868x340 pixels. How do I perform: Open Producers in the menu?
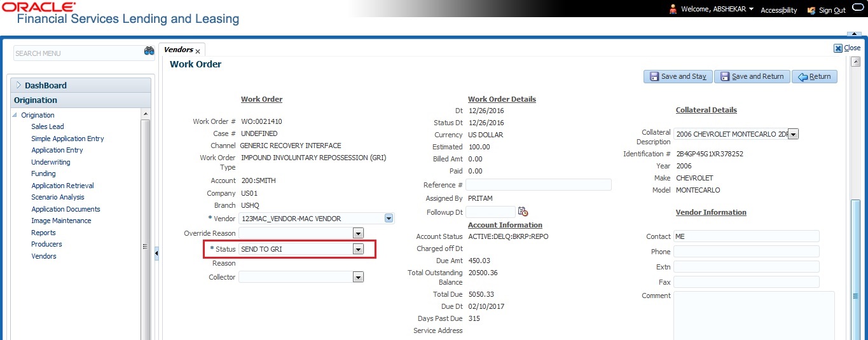[x=46, y=244]
